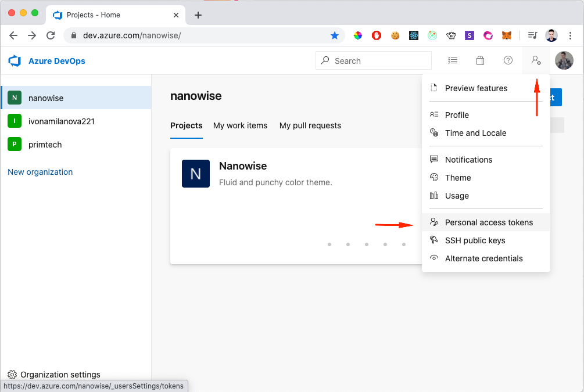Click the 'Fluid and punchy color theme.' description

point(275,182)
